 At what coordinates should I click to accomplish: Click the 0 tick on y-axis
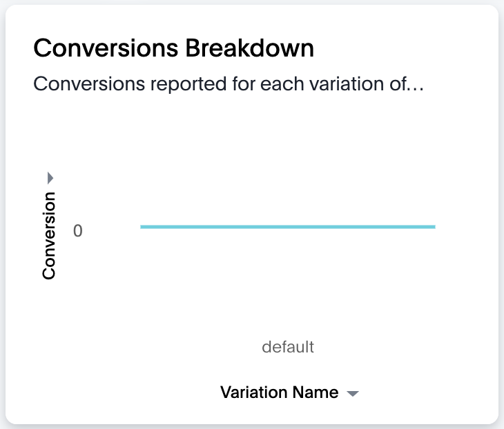coord(78,231)
